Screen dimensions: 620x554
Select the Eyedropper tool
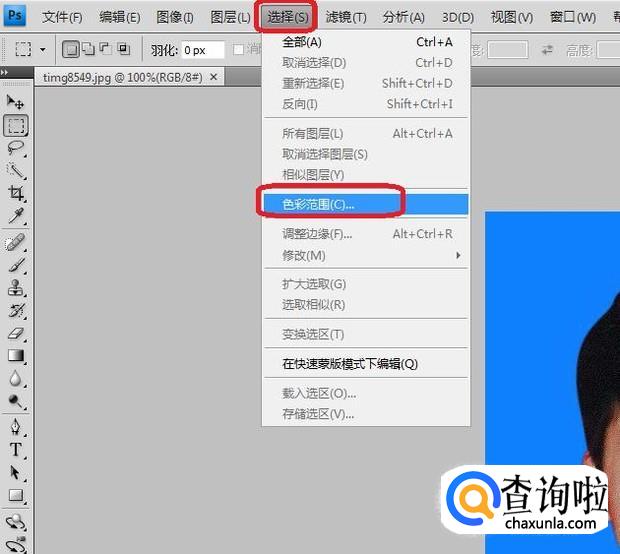pos(16,216)
